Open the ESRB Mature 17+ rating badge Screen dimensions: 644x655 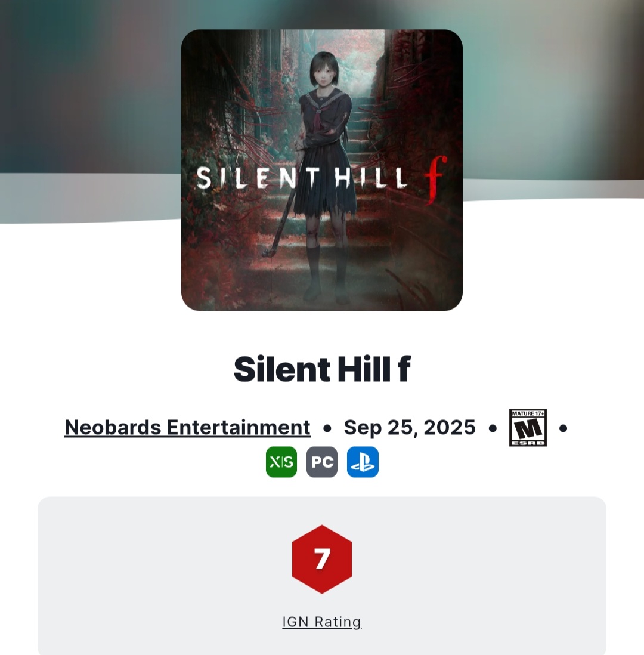[528, 428]
